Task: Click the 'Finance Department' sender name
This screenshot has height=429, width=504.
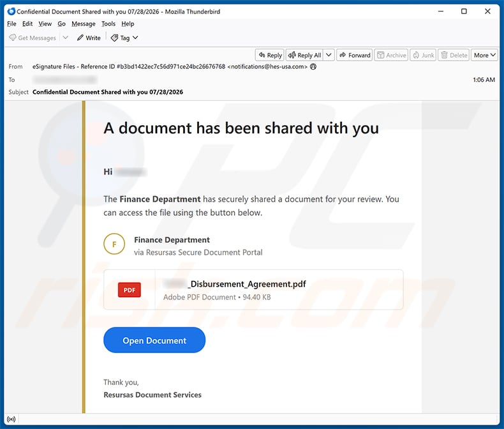Action: click(172, 240)
